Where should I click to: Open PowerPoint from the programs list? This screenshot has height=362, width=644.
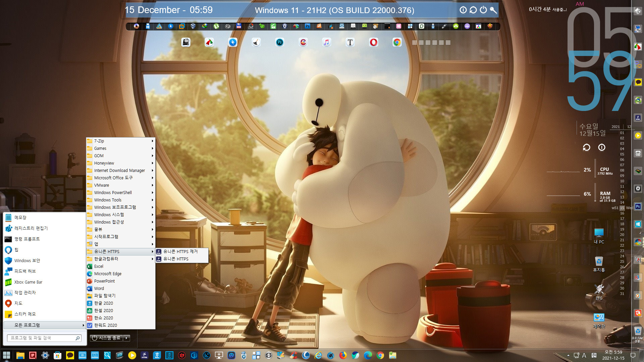pos(120,281)
